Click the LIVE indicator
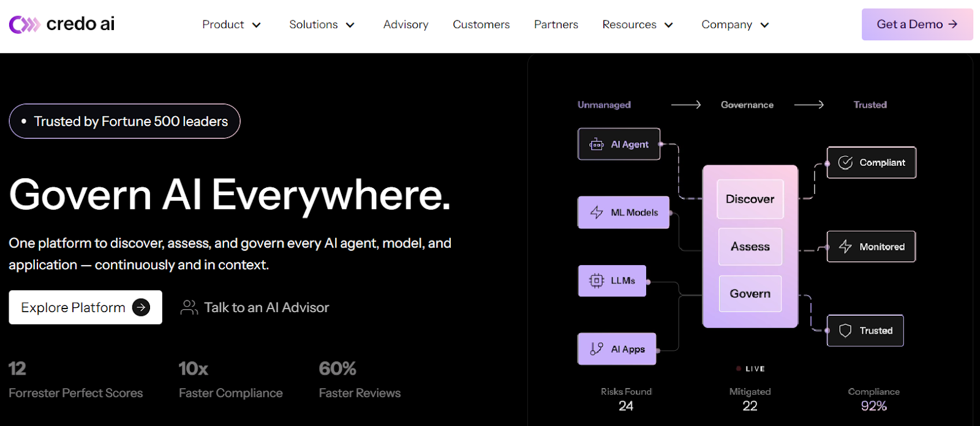Screen dimensions: 980x426 point(751,369)
